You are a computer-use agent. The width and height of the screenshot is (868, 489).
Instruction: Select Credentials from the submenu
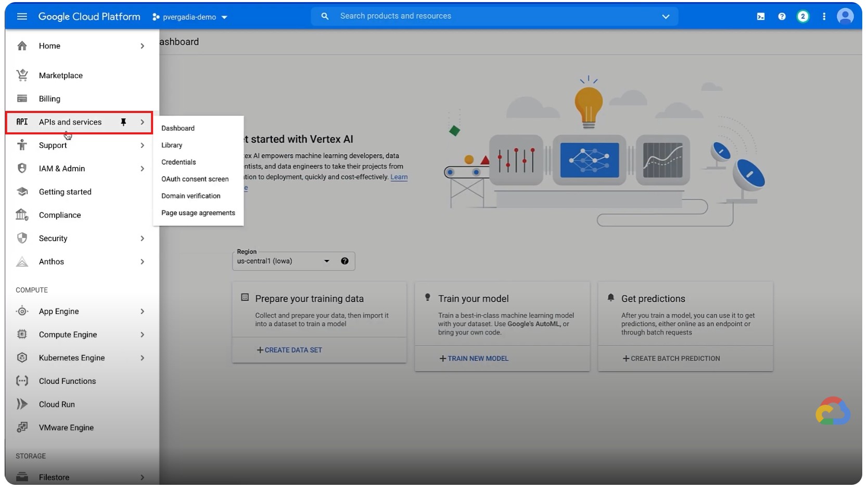[x=178, y=162]
